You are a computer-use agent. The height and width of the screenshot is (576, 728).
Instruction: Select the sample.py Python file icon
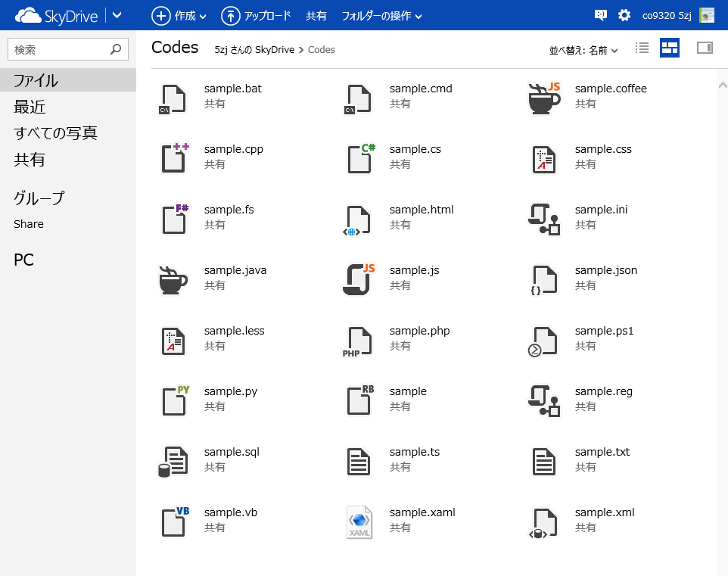[x=173, y=400]
